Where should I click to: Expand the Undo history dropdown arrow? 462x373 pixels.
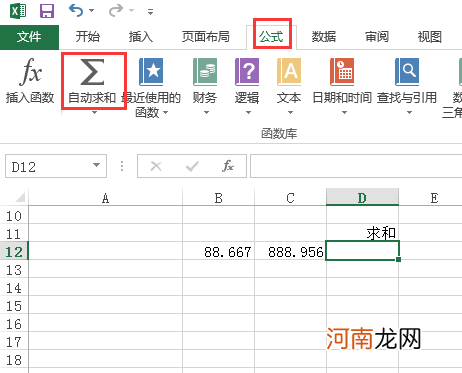pyautogui.click(x=91, y=11)
